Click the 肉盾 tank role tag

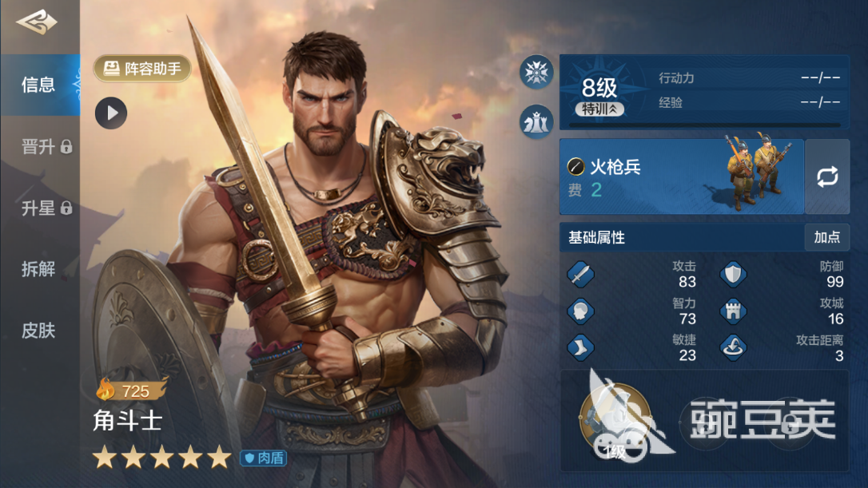pos(264,458)
